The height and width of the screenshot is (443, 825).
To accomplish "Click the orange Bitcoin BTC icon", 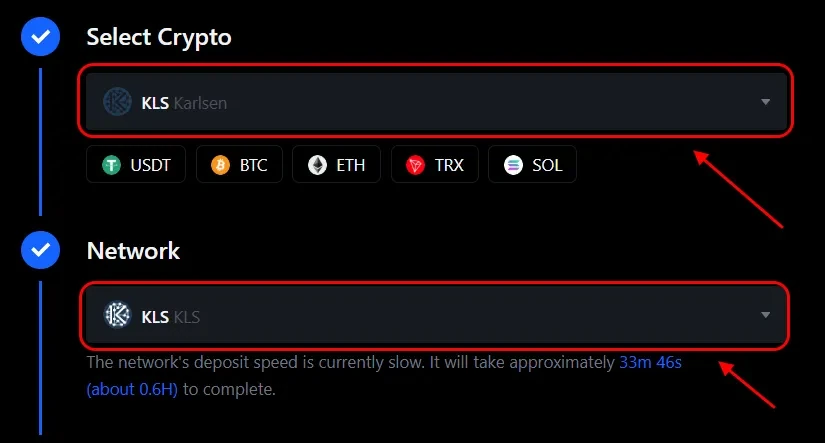I will 220,165.
